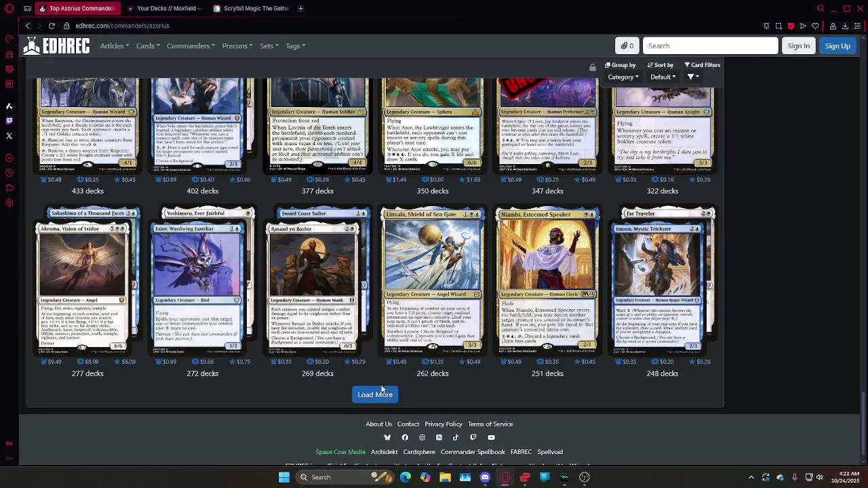This screenshot has width=868, height=488.
Task: Go back with browser back arrow
Action: pyautogui.click(x=28, y=26)
